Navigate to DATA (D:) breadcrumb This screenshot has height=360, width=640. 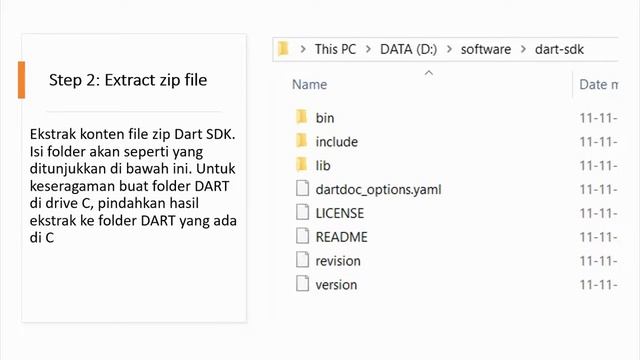[x=408, y=49]
